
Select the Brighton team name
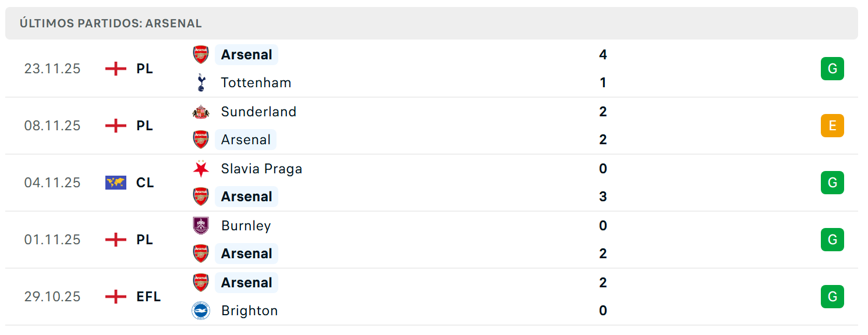(x=249, y=311)
